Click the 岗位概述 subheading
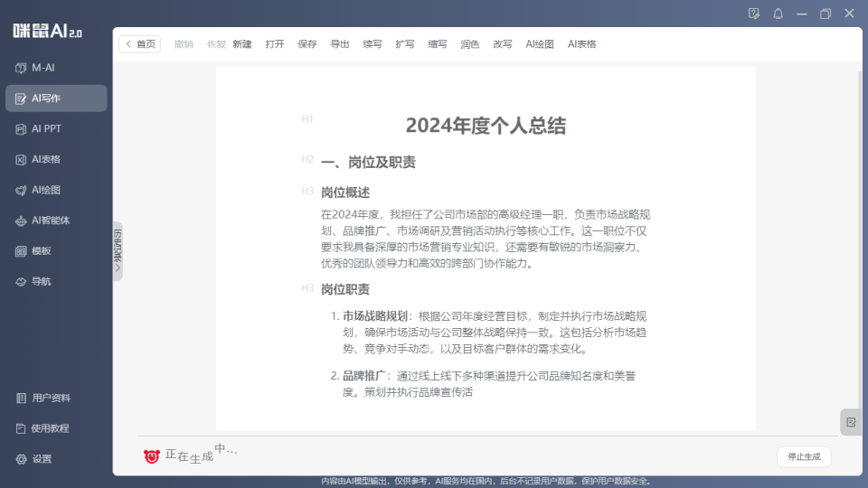The image size is (868, 488). 345,192
